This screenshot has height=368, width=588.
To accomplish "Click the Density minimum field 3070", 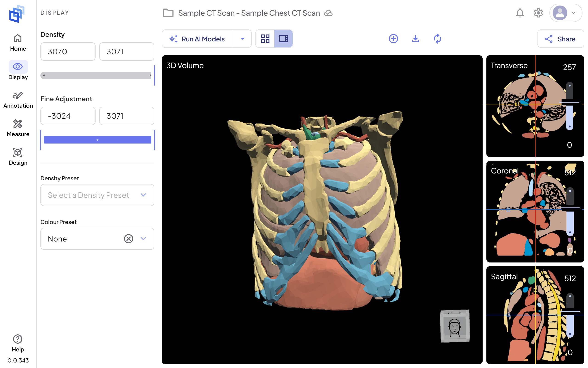I will point(68,52).
